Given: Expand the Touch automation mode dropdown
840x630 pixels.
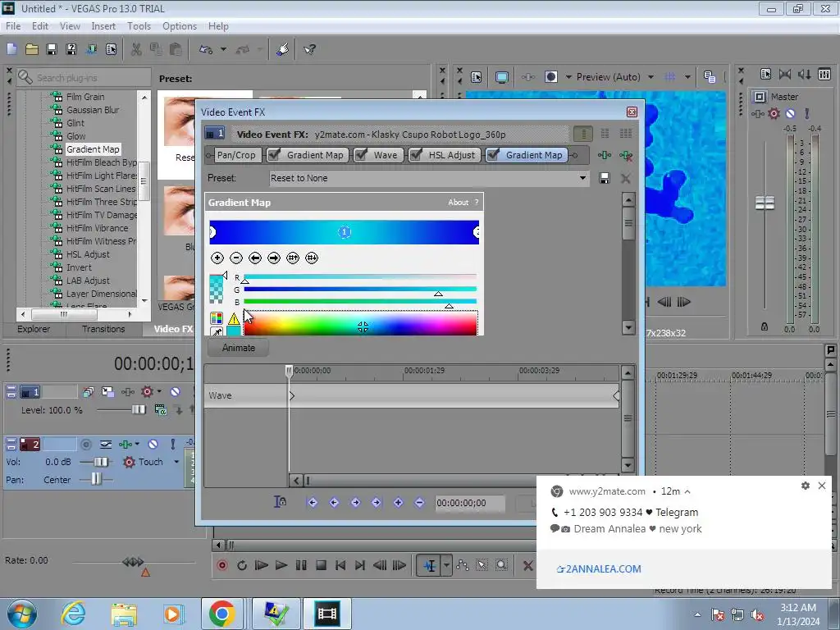Looking at the screenshot, I should coord(176,462).
